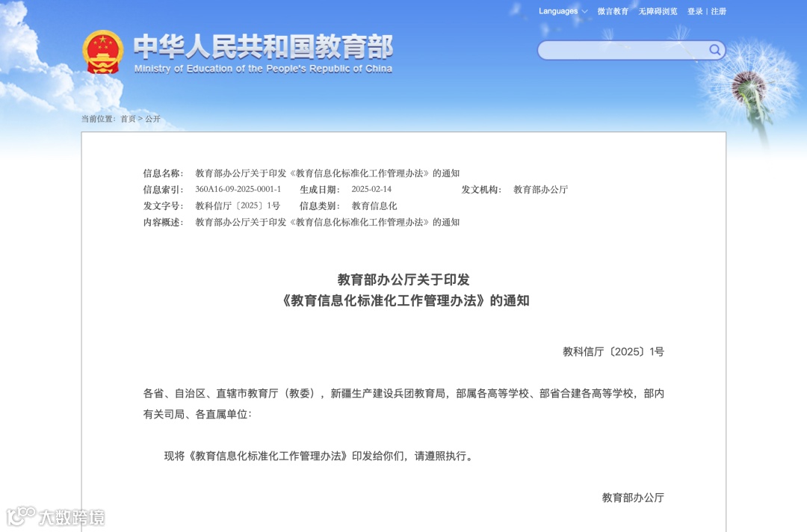Click the right-aligned 教科信厅〔2025〕1号 line
This screenshot has height=532, width=807.
coord(613,352)
